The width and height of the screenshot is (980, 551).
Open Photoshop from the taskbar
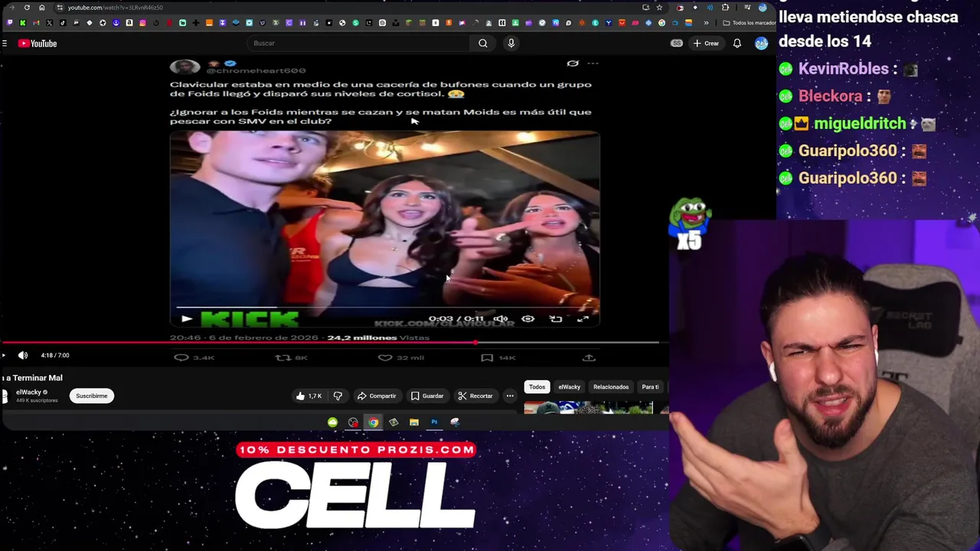pos(434,422)
